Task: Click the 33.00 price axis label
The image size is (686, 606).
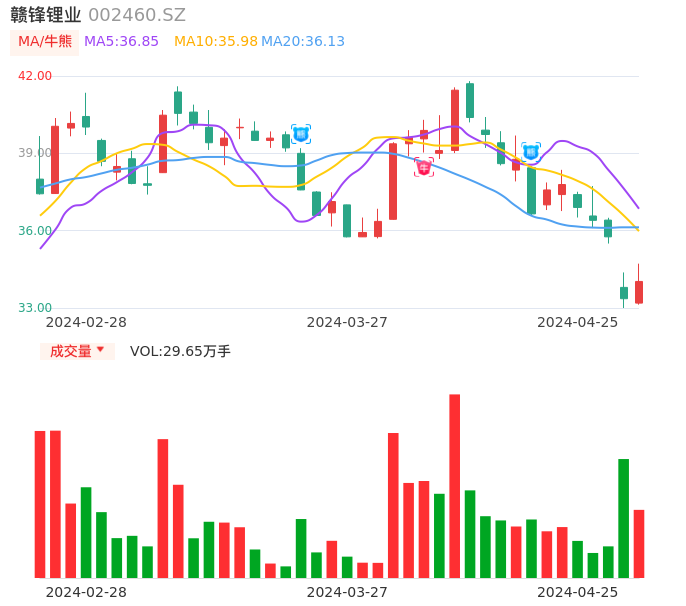Action: (x=35, y=307)
